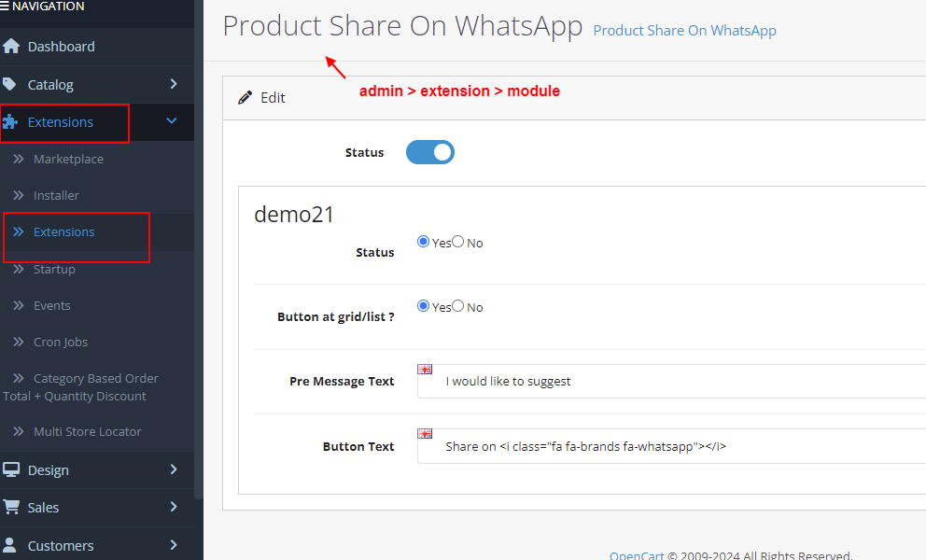Click the Multi Store Locator double-chevron icon
This screenshot has width=926, height=560.
(x=19, y=431)
